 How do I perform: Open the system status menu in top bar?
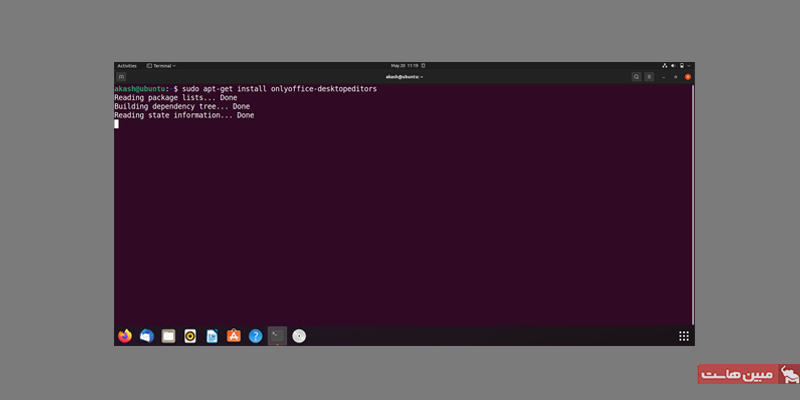pos(677,65)
